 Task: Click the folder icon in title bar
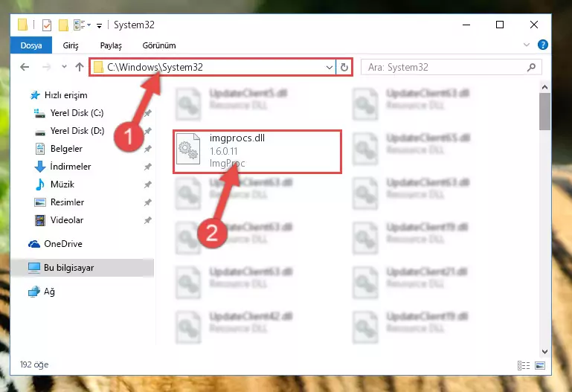point(22,25)
